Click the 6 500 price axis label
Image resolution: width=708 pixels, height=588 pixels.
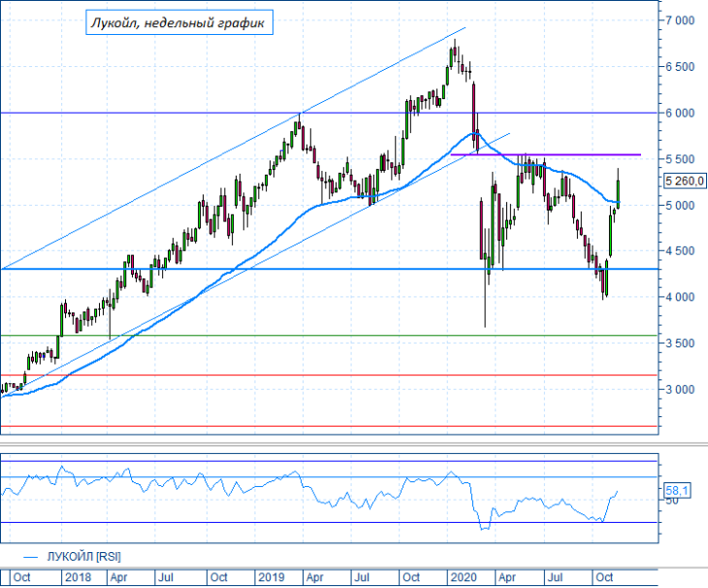click(680, 66)
